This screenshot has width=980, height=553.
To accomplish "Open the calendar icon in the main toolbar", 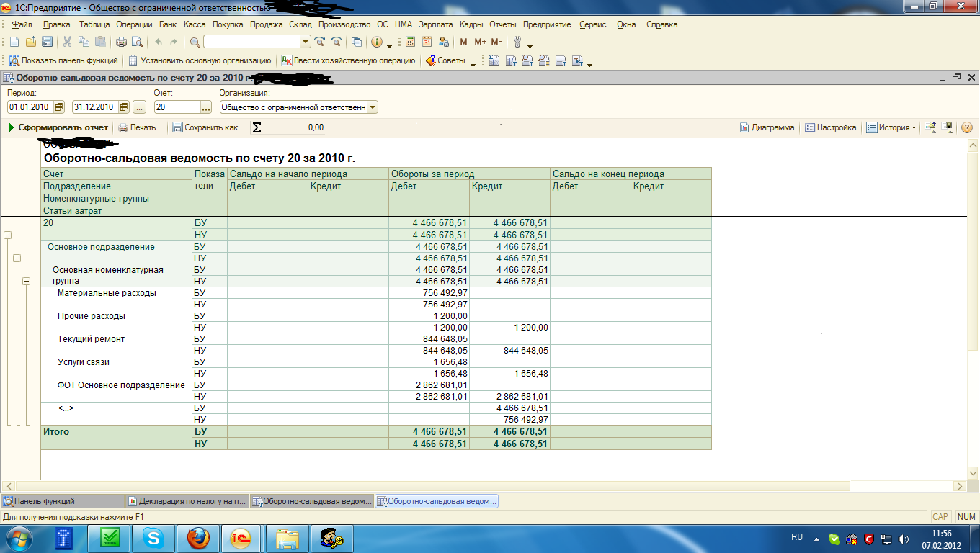I will (x=427, y=42).
